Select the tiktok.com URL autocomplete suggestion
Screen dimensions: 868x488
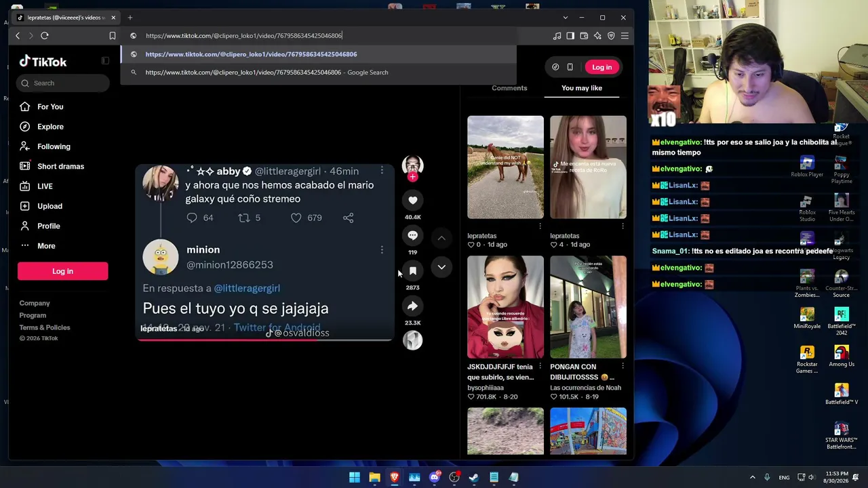click(318, 54)
